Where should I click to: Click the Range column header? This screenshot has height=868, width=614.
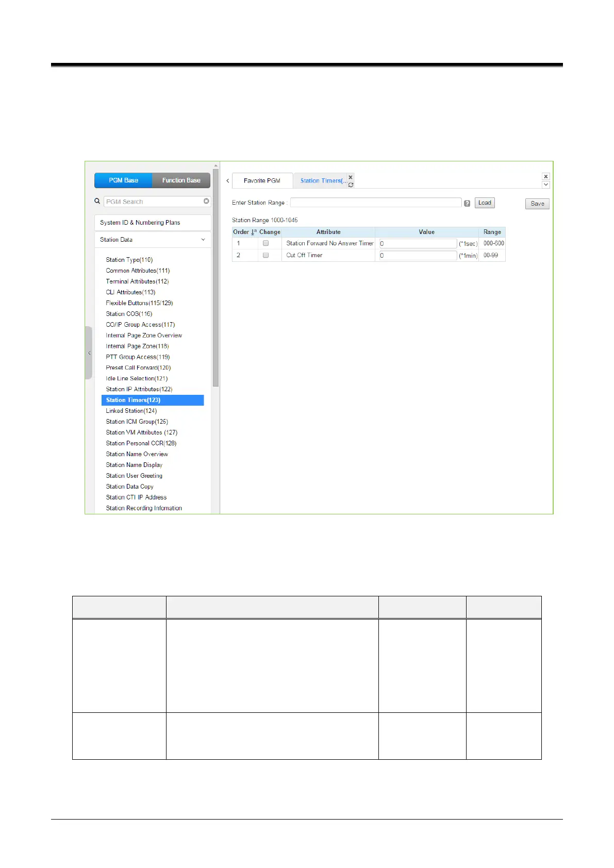[x=492, y=232]
